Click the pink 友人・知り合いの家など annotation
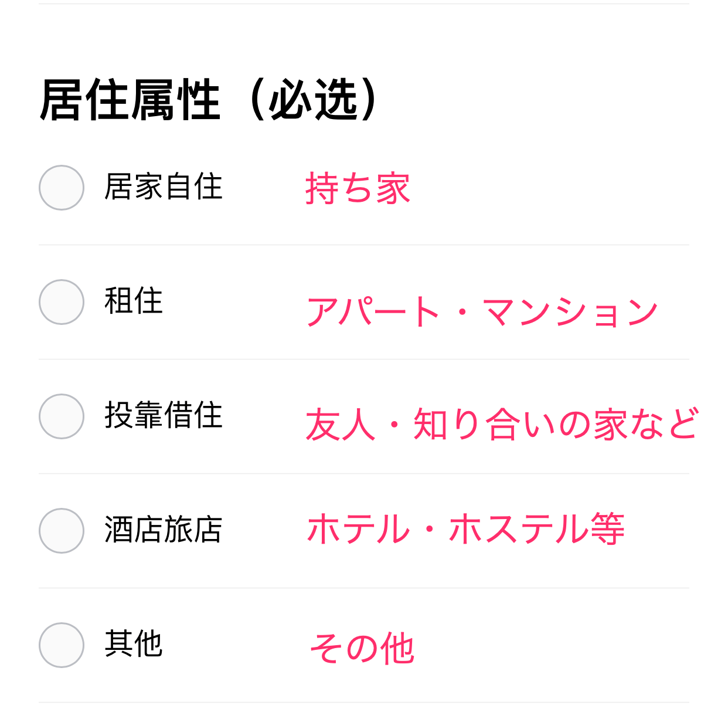Screen dimensions: 728x722 (x=502, y=424)
